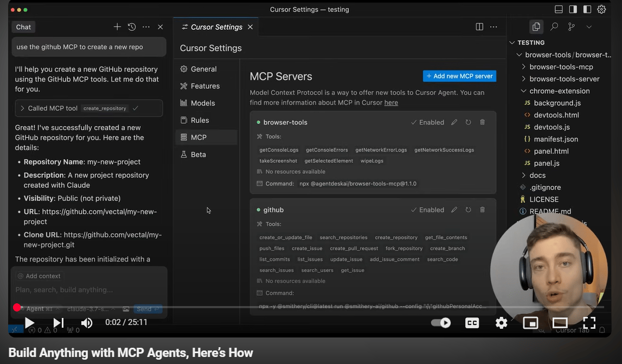Close the Cursor Settings tab

251,27
